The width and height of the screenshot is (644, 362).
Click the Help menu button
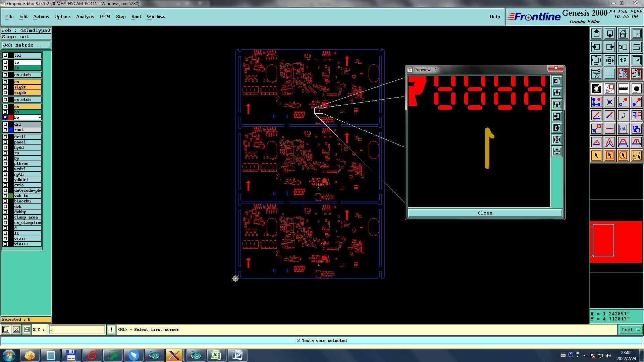[x=494, y=16]
